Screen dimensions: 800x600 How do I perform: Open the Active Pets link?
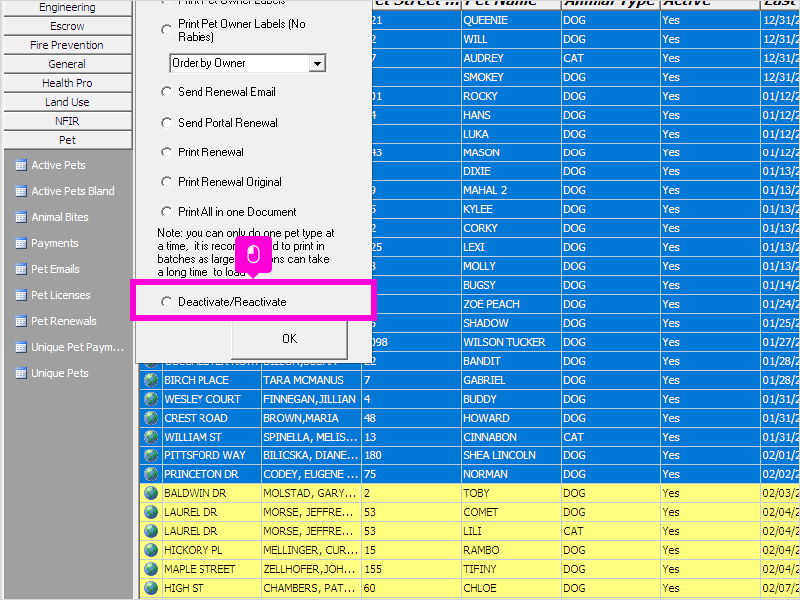[58, 165]
